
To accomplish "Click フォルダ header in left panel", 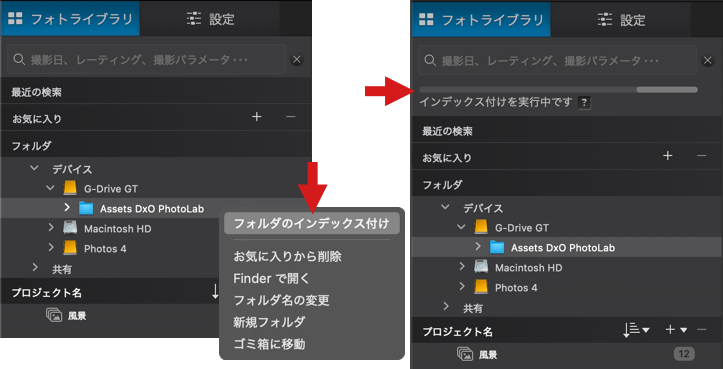I will click(31, 146).
